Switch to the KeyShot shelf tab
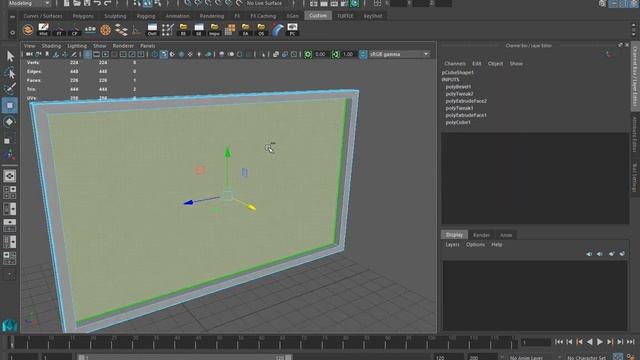This screenshot has width=640, height=360. (373, 16)
